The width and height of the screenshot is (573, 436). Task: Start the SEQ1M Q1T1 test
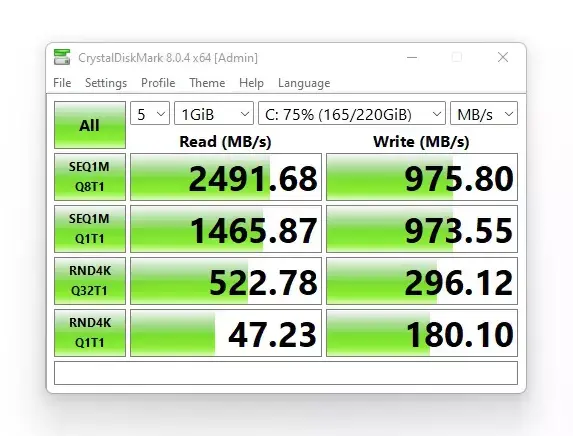pyautogui.click(x=90, y=229)
